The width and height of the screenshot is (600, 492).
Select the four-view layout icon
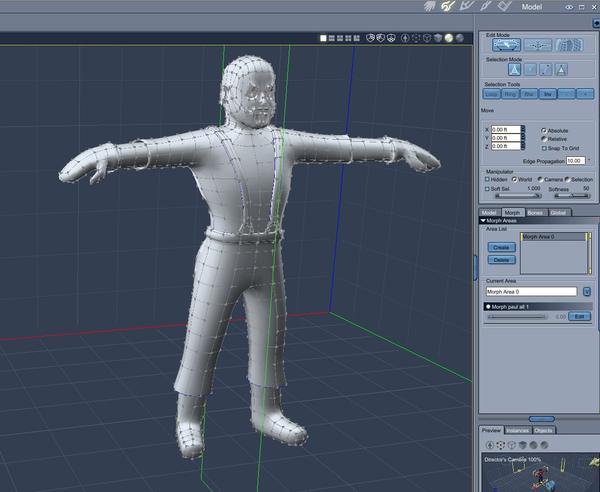(348, 38)
